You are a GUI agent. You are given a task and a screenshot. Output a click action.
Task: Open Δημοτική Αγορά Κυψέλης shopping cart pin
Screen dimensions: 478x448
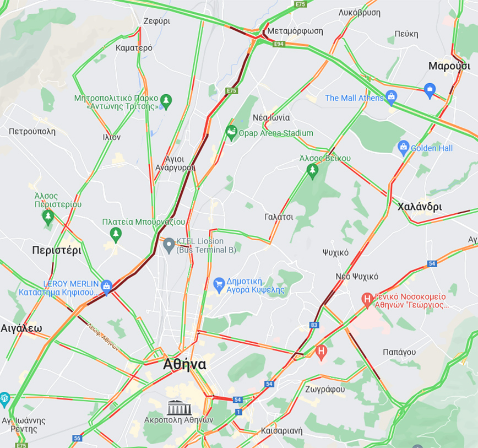point(219,285)
